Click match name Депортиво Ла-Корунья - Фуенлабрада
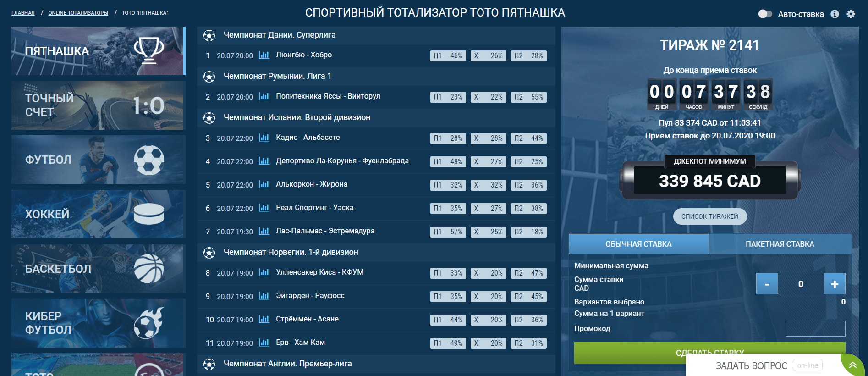 (x=342, y=161)
